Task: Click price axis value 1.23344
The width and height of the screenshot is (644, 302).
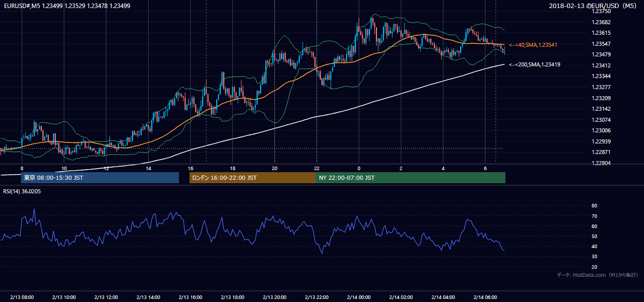Action: coord(601,76)
